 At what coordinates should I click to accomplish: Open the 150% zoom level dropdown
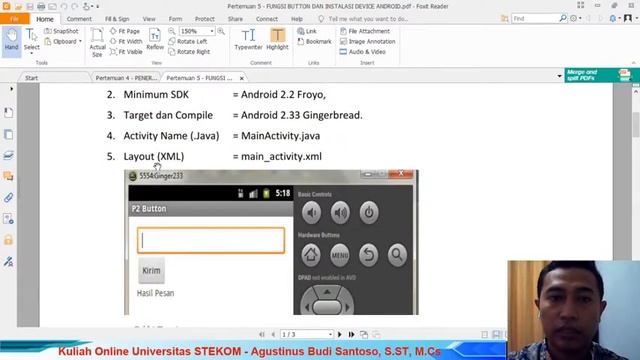coord(212,31)
